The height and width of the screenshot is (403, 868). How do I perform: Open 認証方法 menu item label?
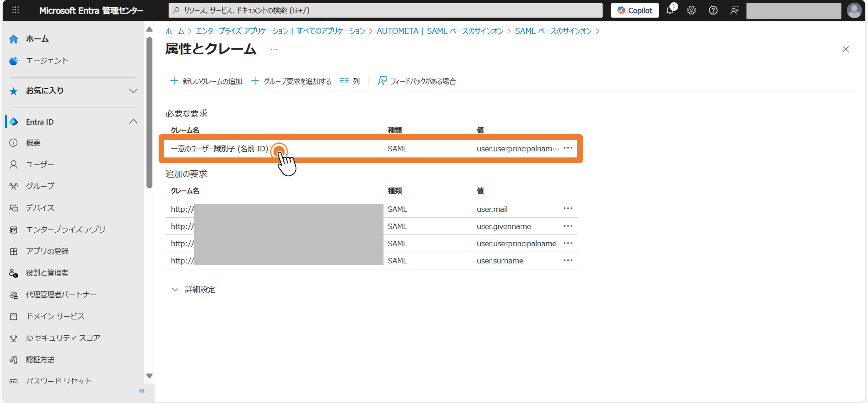[x=40, y=360]
